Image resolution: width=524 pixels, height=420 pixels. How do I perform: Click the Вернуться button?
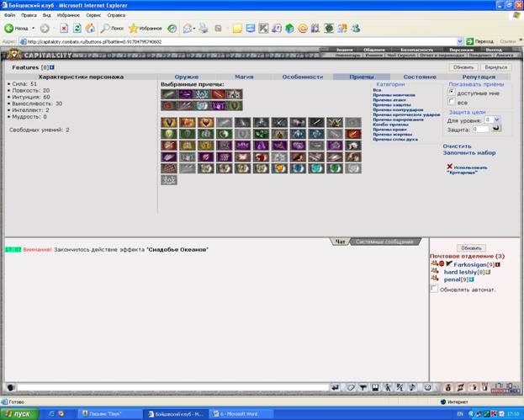point(496,67)
